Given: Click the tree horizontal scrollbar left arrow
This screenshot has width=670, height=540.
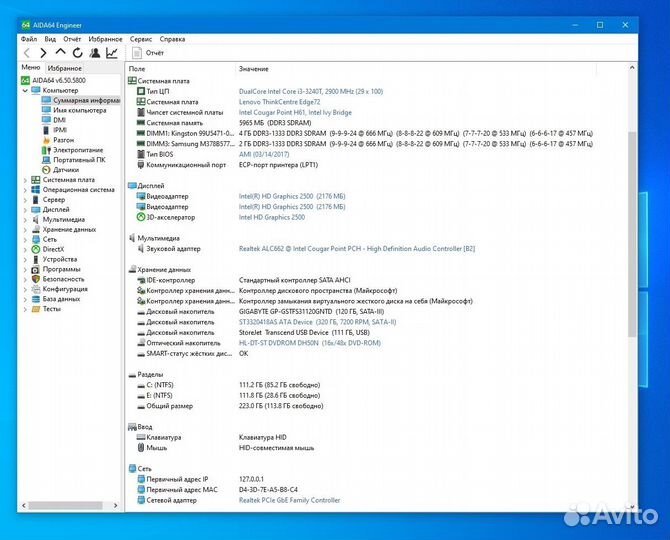Looking at the screenshot, I should coord(24,505).
